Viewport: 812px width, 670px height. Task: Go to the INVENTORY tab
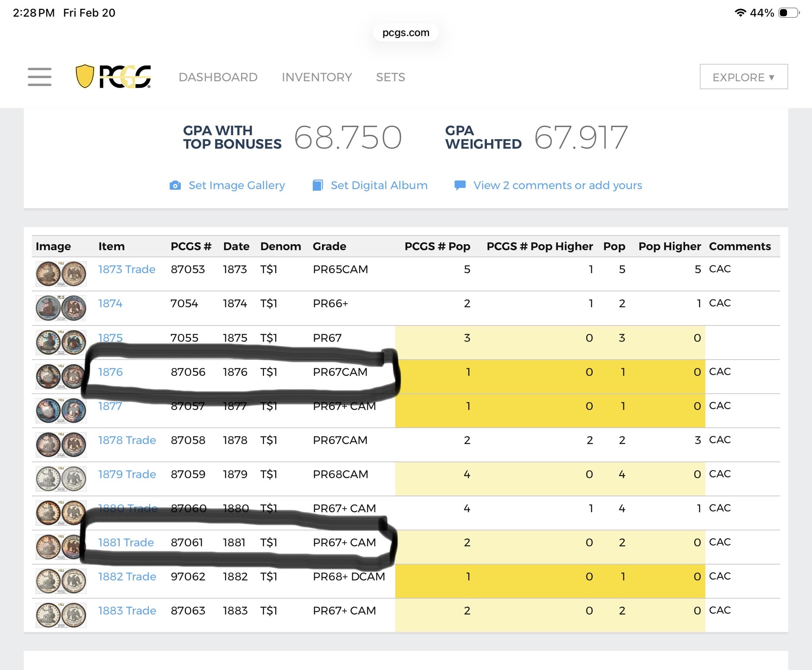(317, 77)
